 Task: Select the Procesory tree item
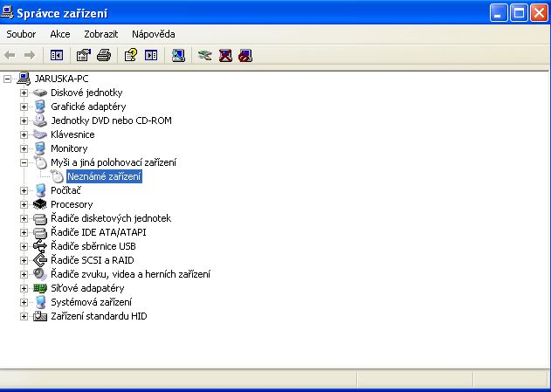click(71, 204)
